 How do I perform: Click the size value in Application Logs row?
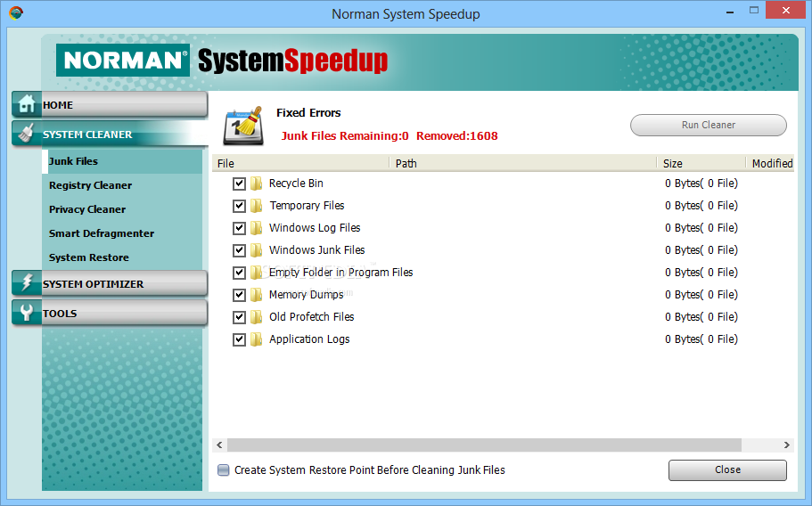coord(701,339)
